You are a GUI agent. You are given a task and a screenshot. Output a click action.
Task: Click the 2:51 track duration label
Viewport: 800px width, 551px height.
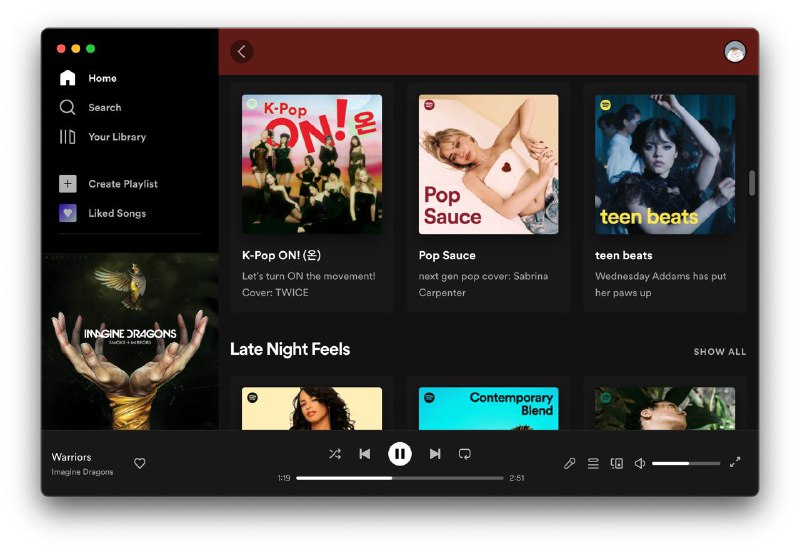(x=517, y=478)
